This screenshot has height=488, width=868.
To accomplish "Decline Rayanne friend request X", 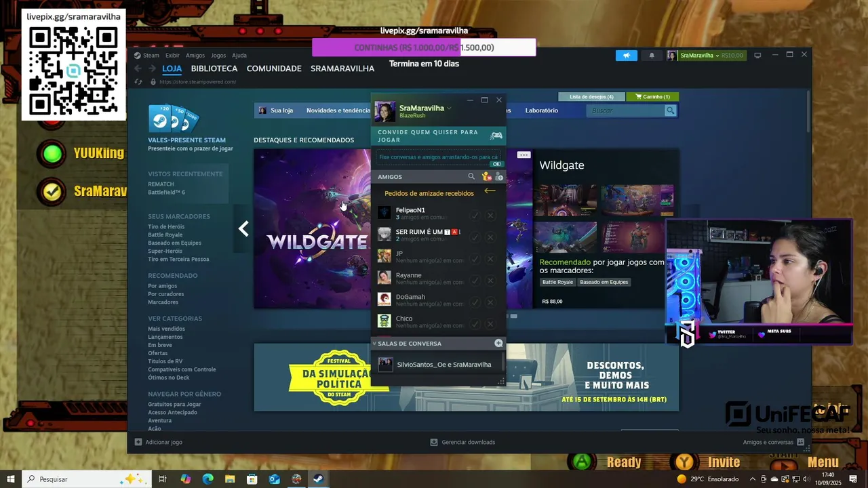I will click(x=490, y=281).
